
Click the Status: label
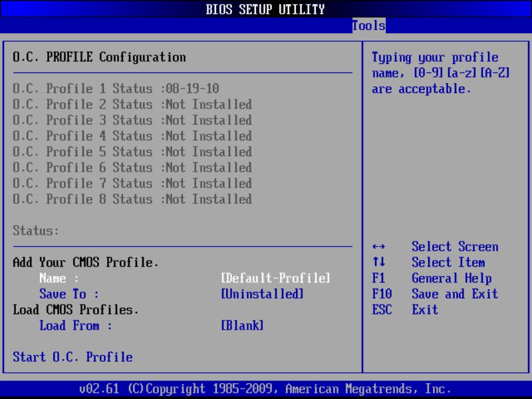[x=36, y=231]
